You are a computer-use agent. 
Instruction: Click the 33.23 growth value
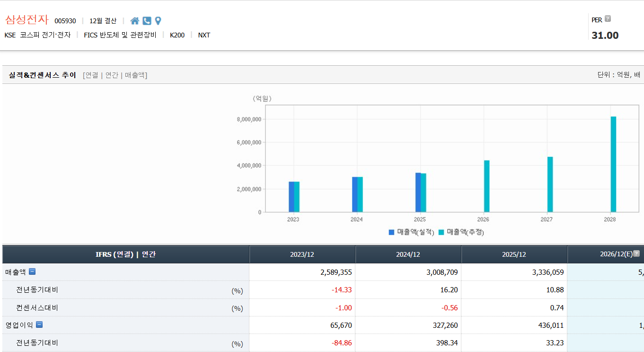pyautogui.click(x=555, y=343)
